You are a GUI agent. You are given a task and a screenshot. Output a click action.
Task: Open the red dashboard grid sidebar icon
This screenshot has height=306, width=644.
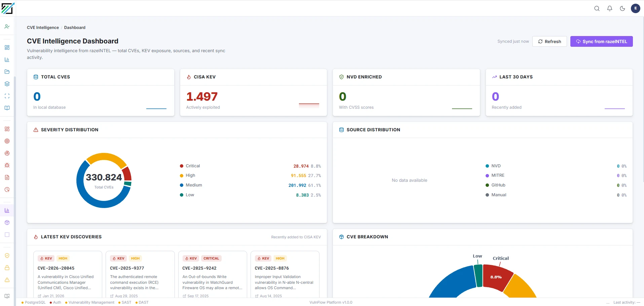coord(7,129)
